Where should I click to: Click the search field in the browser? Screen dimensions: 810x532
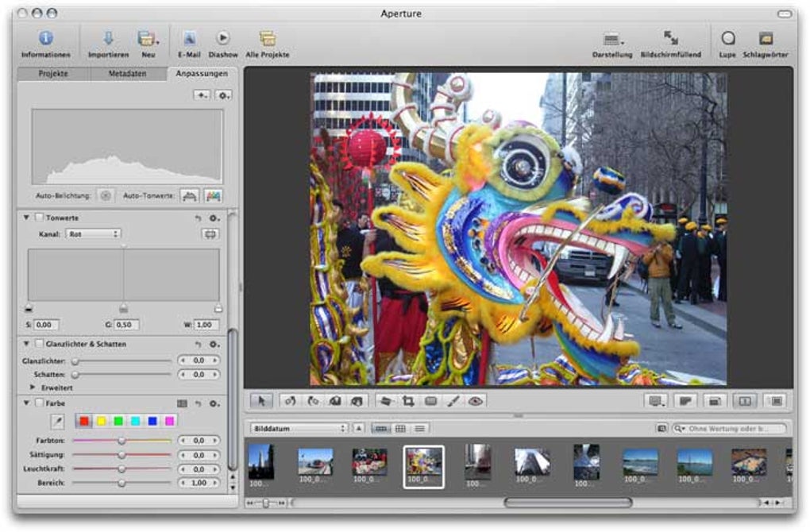(x=731, y=429)
